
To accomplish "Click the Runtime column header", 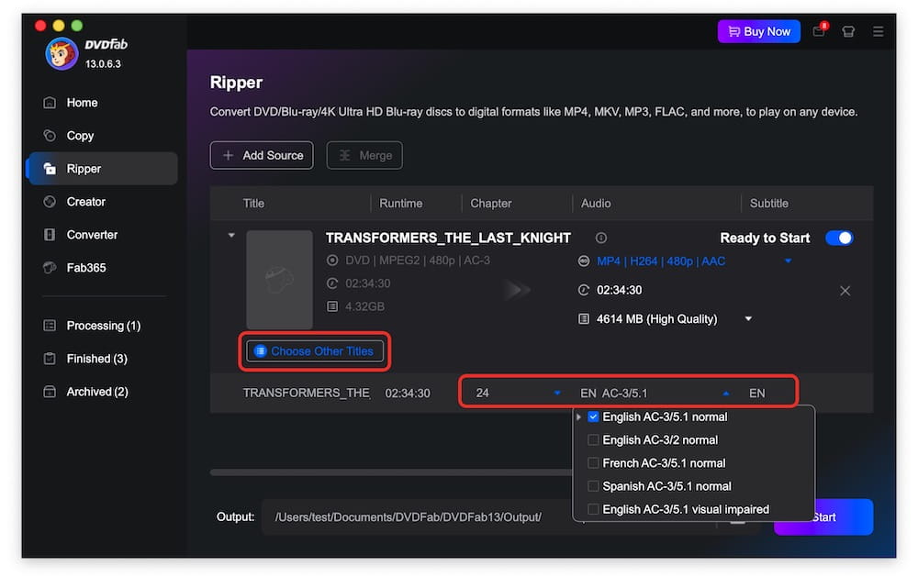I will point(400,204).
